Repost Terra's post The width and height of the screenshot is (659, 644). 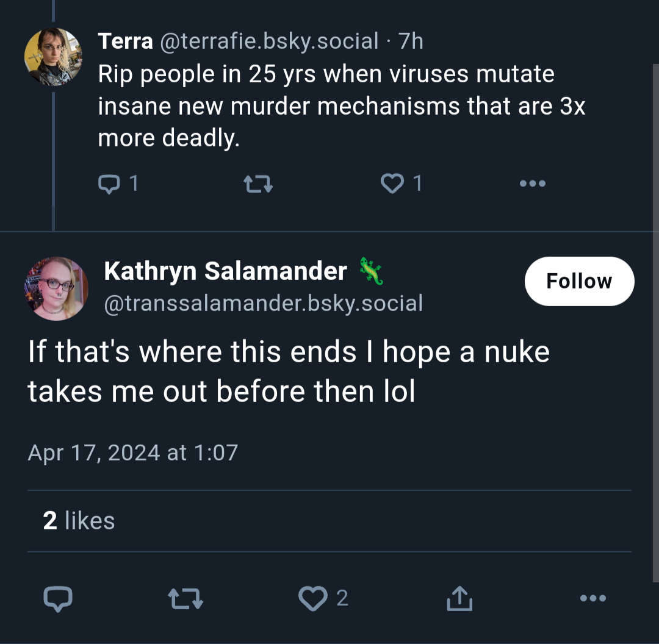click(x=258, y=184)
